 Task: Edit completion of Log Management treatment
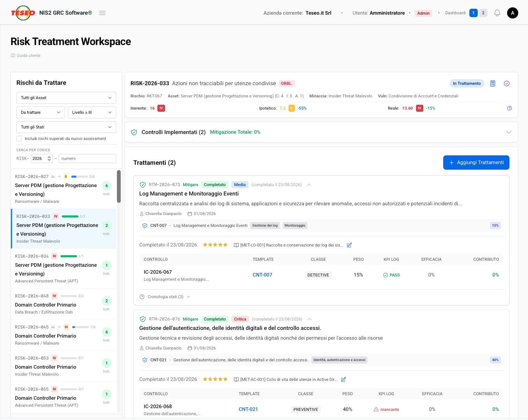349,245
